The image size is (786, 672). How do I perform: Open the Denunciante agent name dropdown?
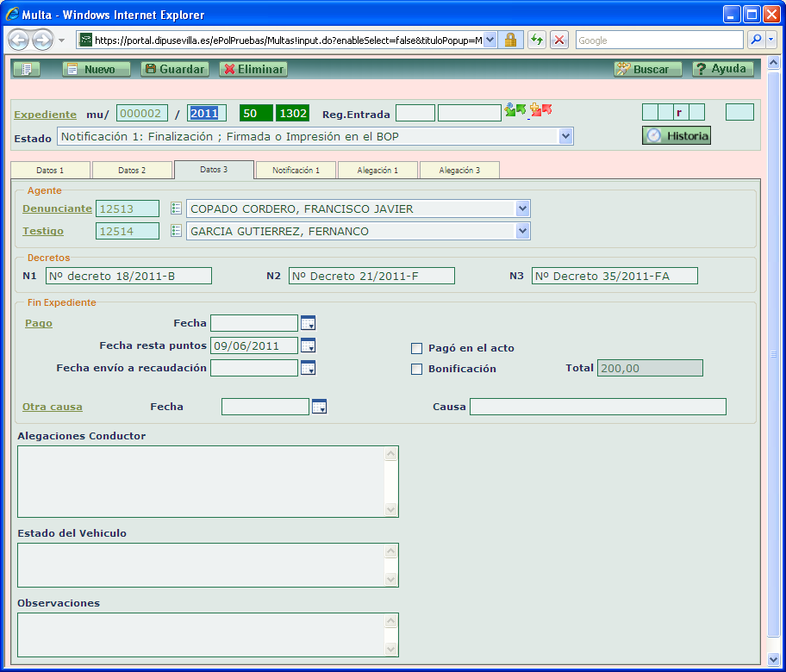(522, 208)
